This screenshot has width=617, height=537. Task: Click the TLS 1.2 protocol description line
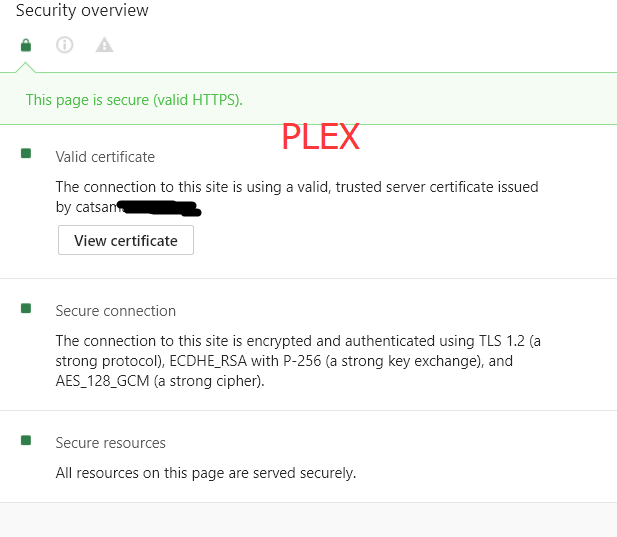tap(298, 341)
